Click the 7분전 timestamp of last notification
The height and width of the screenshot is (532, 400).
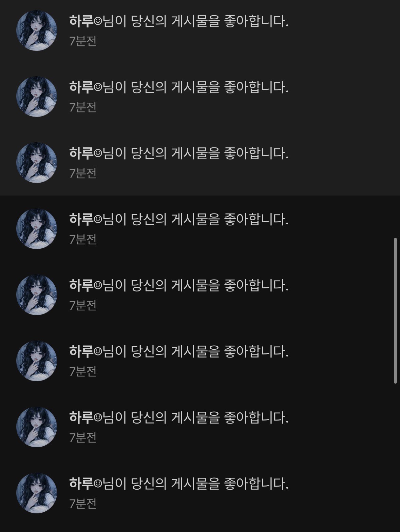tap(83, 504)
